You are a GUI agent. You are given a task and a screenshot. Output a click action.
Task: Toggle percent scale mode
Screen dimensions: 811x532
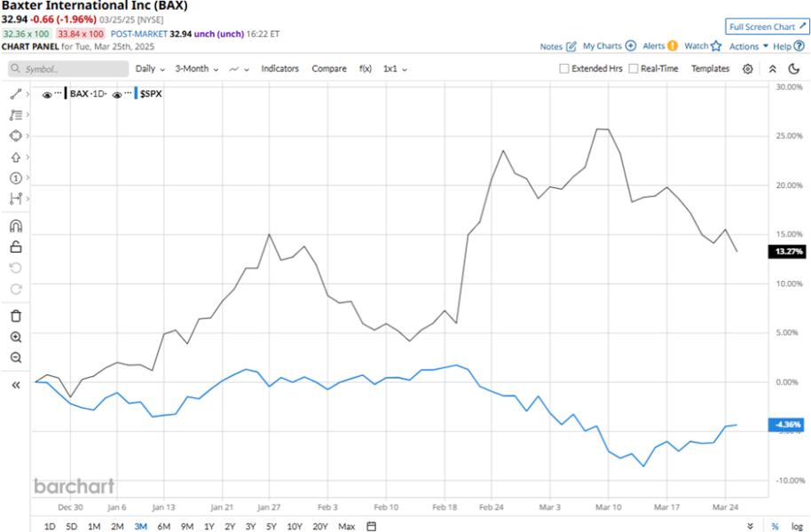[x=775, y=527]
